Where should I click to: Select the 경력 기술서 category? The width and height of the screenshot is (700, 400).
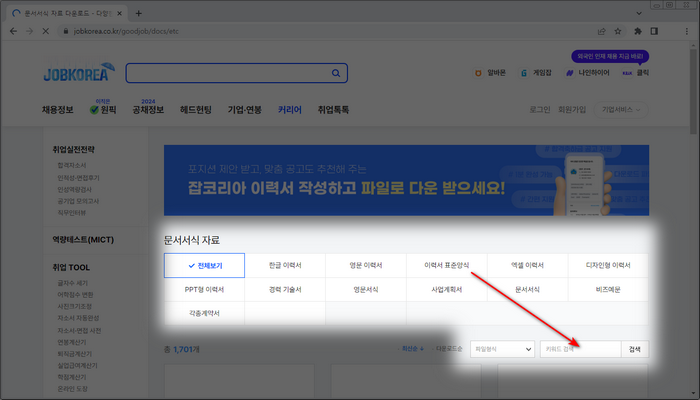tap(285, 290)
